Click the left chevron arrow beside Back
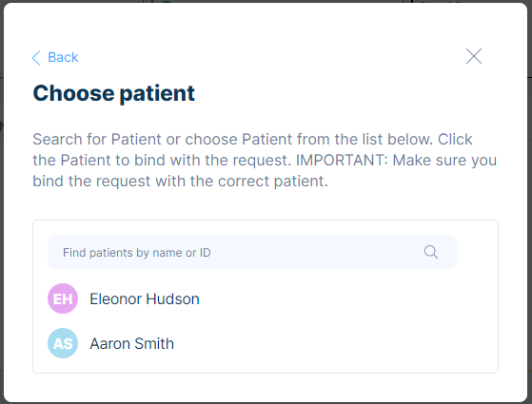This screenshot has width=532, height=404. click(x=36, y=58)
